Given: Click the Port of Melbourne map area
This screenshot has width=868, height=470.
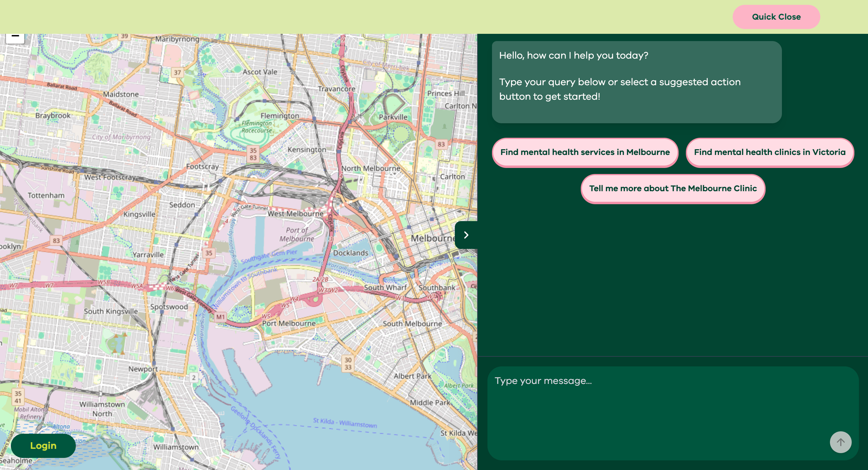Looking at the screenshot, I should pyautogui.click(x=297, y=234).
